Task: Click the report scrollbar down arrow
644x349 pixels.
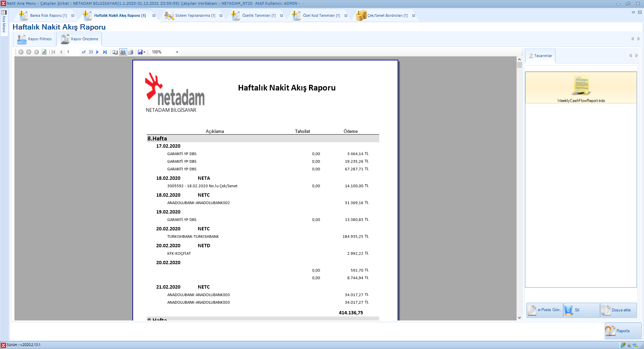Action: coord(519,318)
